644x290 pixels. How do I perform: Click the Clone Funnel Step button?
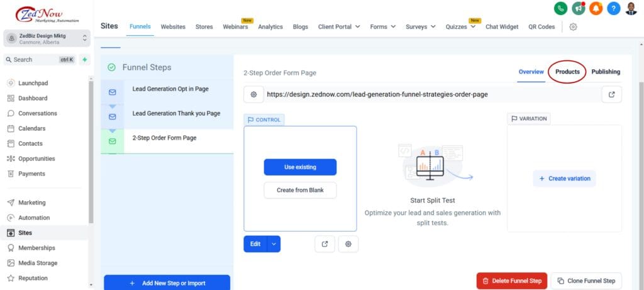click(x=586, y=281)
